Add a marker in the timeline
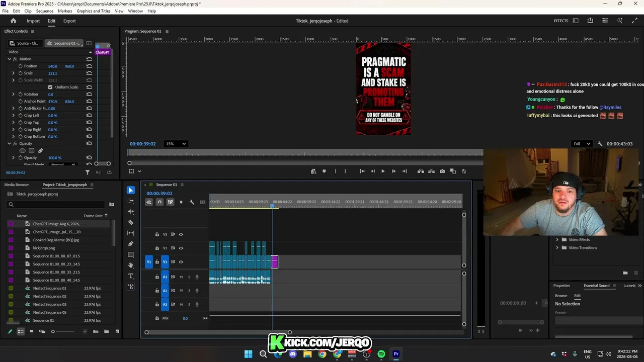 tap(181, 202)
